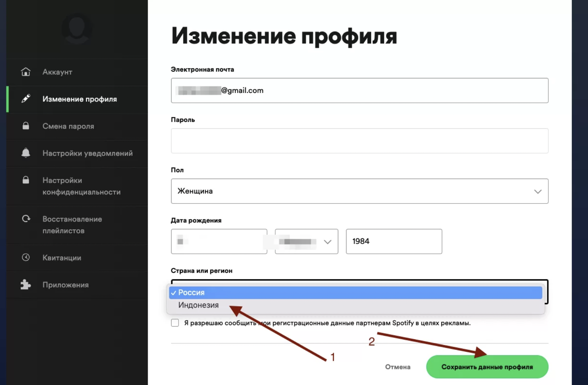The image size is (588, 385).
Task: Choose Индонезия in the country list
Action: pyautogui.click(x=356, y=305)
